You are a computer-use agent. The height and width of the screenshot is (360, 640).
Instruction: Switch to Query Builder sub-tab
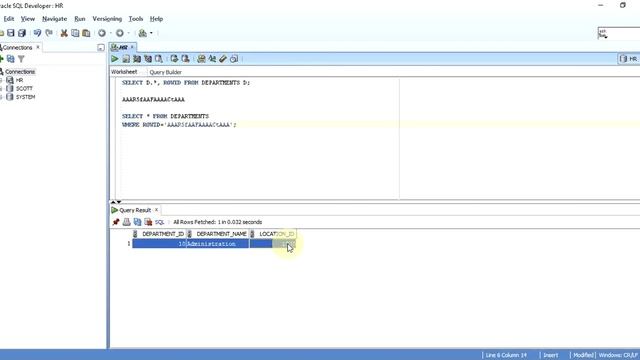point(165,72)
